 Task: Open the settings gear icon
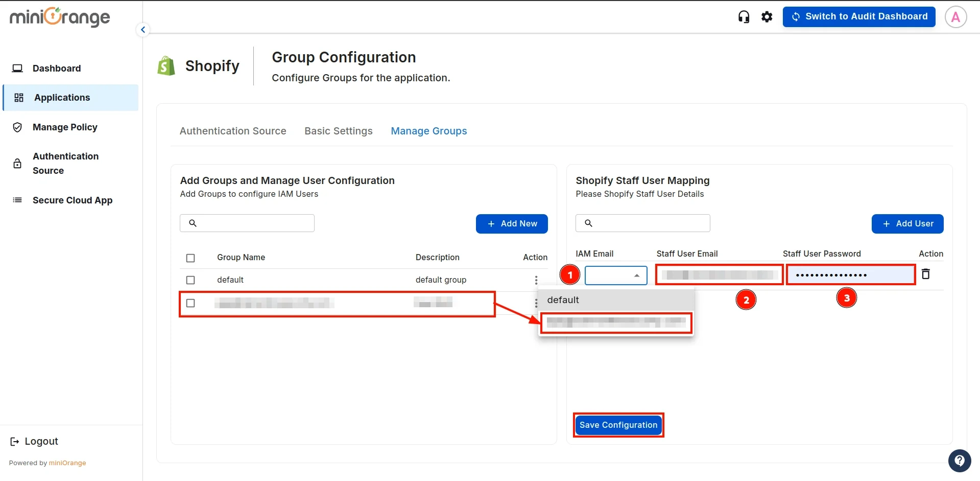[x=767, y=16]
